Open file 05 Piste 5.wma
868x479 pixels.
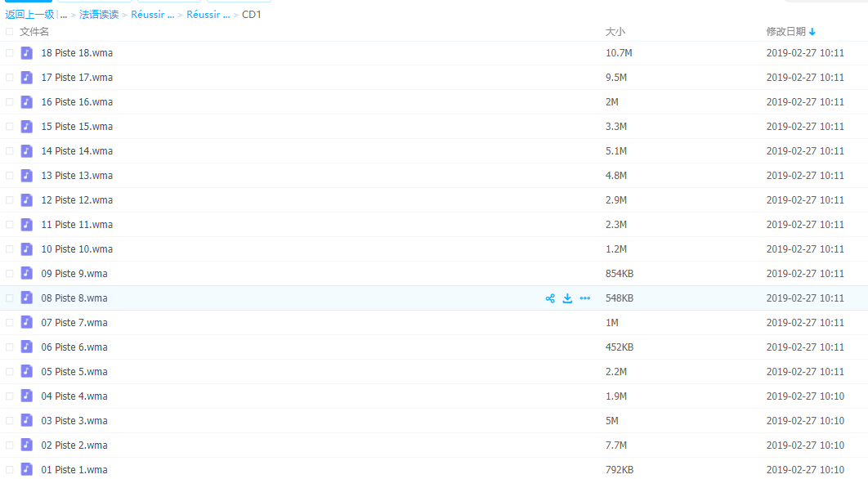tap(74, 372)
